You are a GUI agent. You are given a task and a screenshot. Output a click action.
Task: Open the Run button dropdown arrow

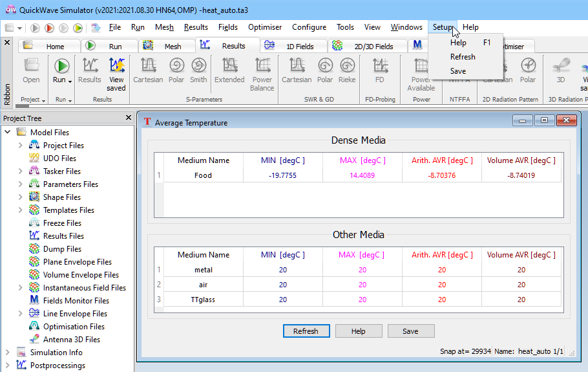(70, 80)
